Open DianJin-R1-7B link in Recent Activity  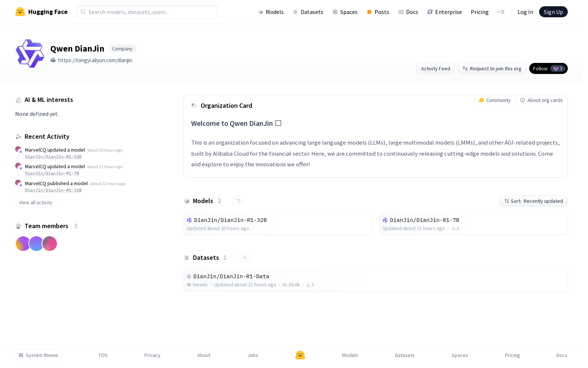point(52,173)
